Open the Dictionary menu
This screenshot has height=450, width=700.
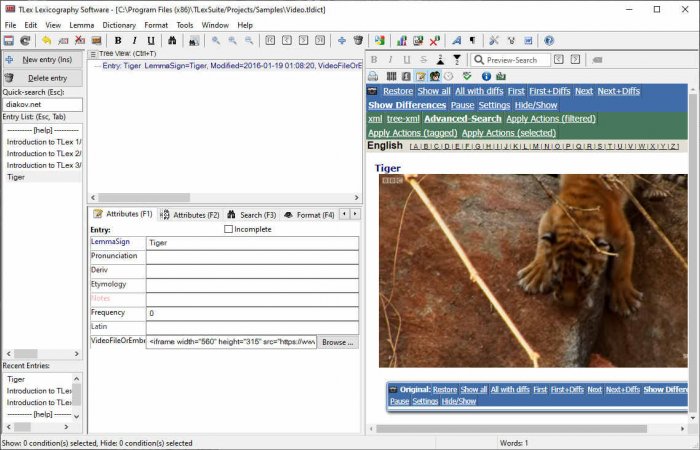tap(119, 25)
